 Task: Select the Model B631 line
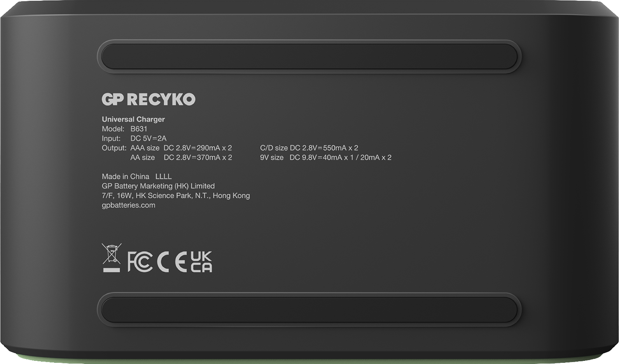pyautogui.click(x=124, y=129)
